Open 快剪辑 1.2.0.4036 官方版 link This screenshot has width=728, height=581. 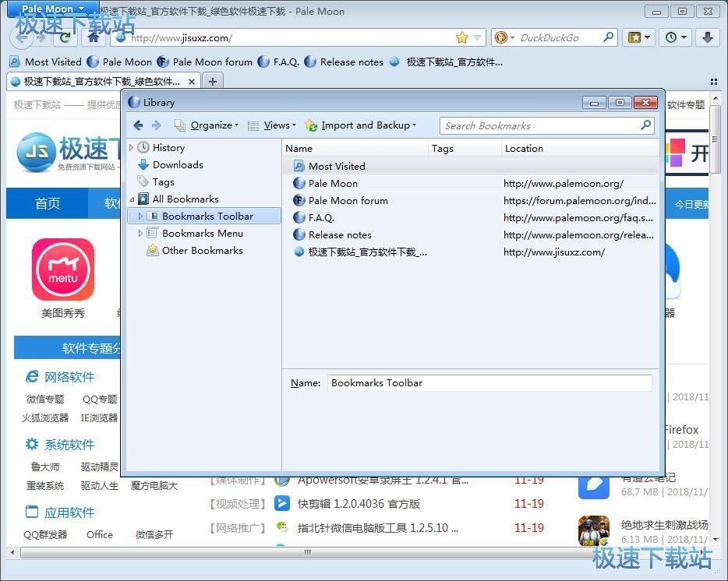359,503
